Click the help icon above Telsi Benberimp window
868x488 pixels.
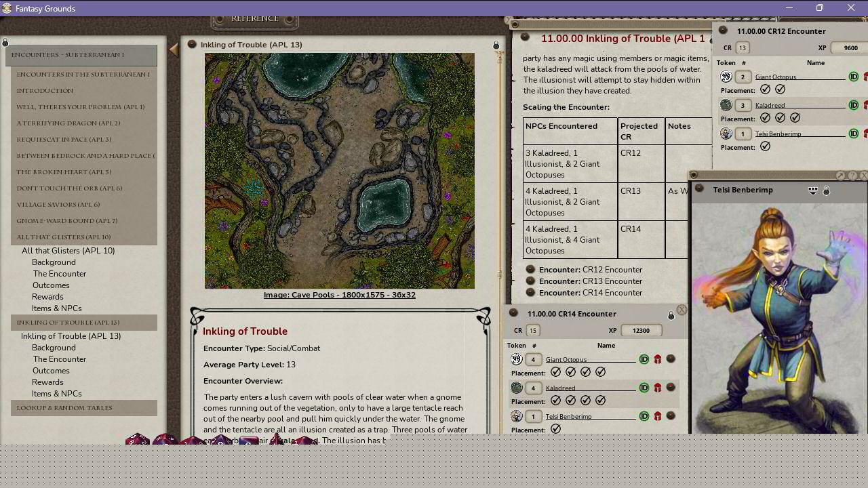[853, 176]
